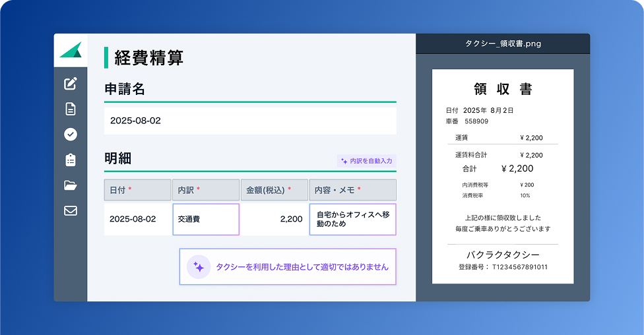Click the 内容・メモ column header
This screenshot has height=335, width=644.
[x=352, y=190]
